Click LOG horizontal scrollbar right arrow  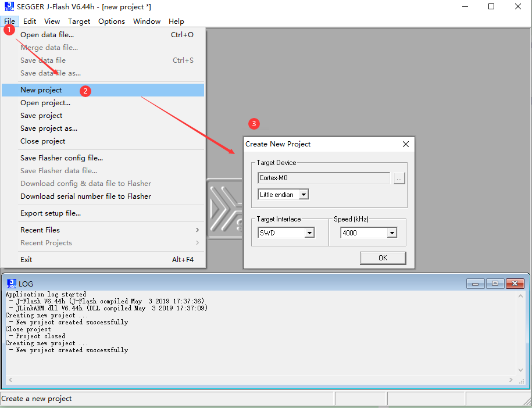(x=511, y=380)
